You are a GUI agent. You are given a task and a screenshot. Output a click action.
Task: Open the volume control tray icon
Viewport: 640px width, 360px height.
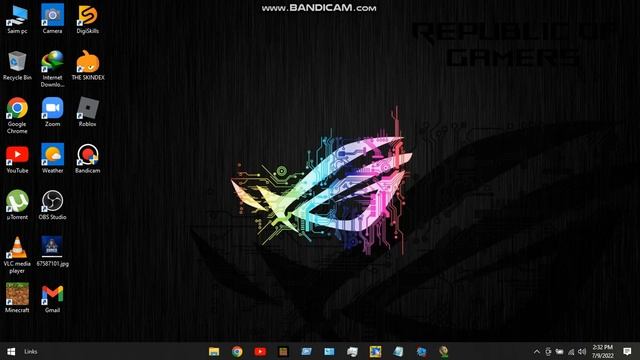click(x=582, y=351)
